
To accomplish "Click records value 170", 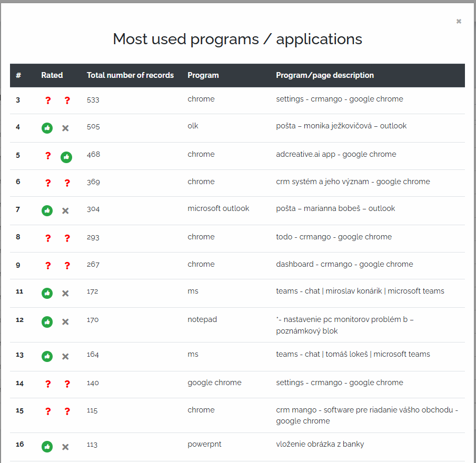I will tap(93, 320).
